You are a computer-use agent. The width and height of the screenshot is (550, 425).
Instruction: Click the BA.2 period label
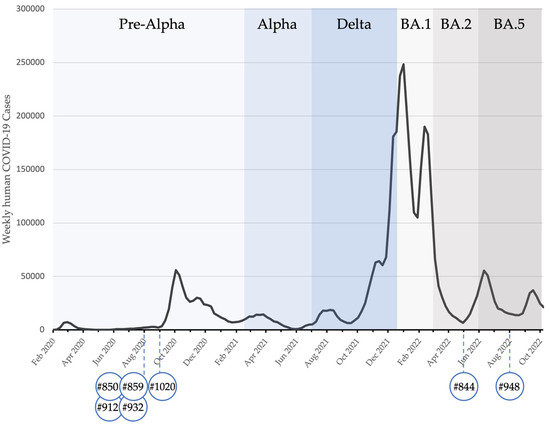(x=456, y=24)
